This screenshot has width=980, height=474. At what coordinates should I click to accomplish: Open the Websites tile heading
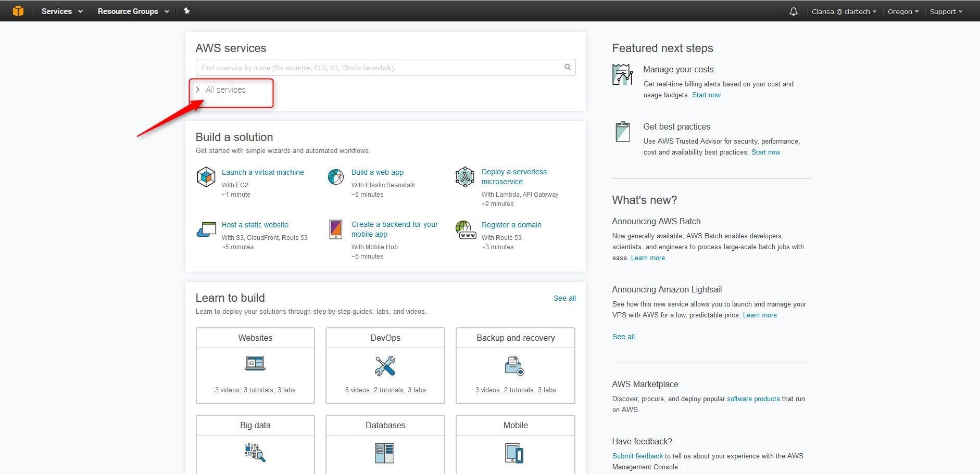(255, 338)
